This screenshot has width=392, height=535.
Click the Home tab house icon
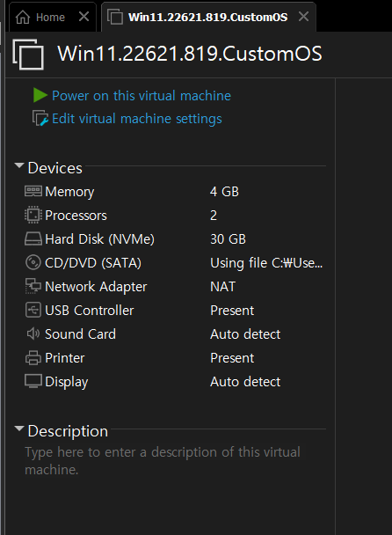point(23,17)
